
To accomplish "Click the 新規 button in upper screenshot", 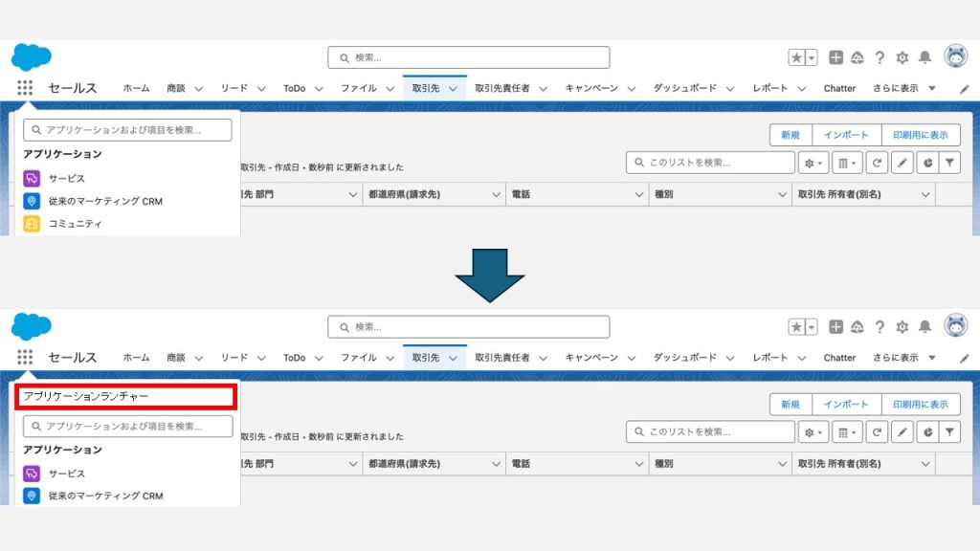I will (791, 135).
